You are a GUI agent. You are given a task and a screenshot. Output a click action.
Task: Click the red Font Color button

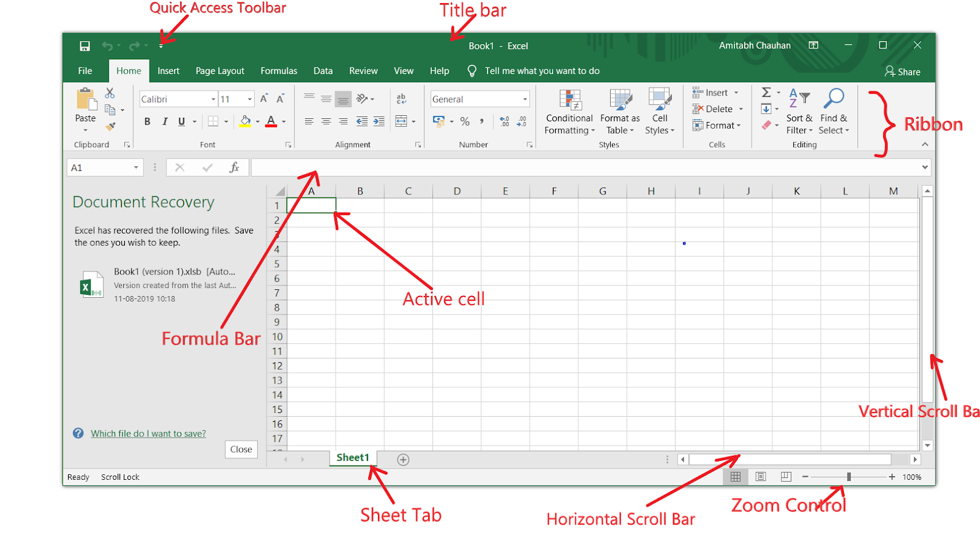click(271, 121)
